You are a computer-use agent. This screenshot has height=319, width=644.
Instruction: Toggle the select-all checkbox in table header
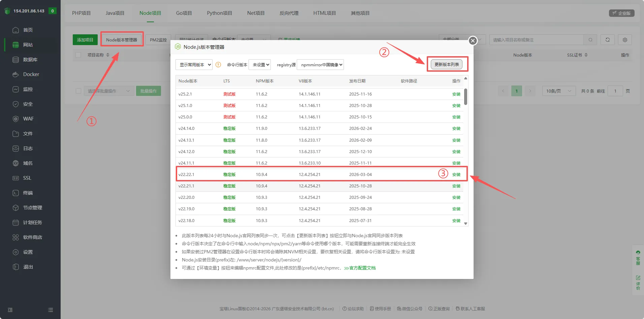[78, 55]
